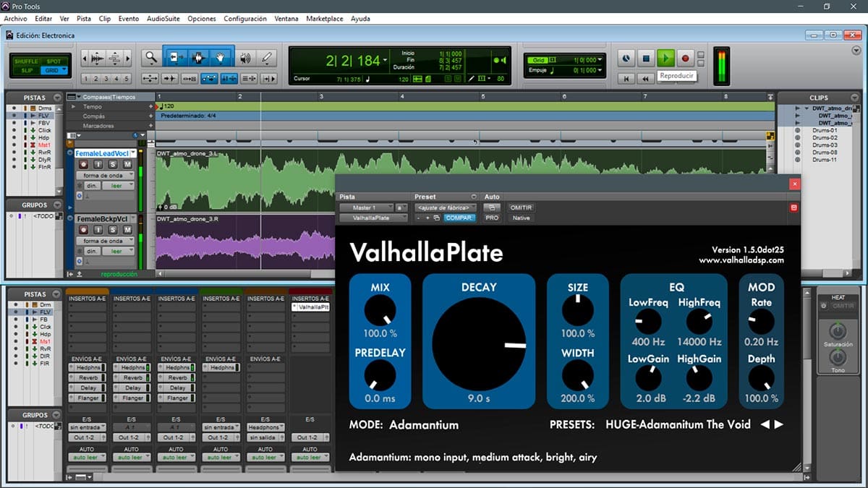
Task: Click the large DECAY knob
Action: point(479,343)
